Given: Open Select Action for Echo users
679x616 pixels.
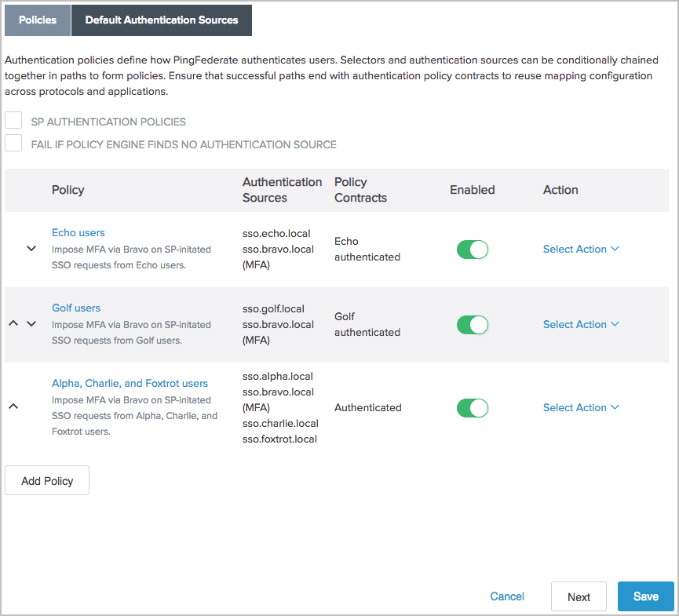Looking at the screenshot, I should (x=581, y=249).
